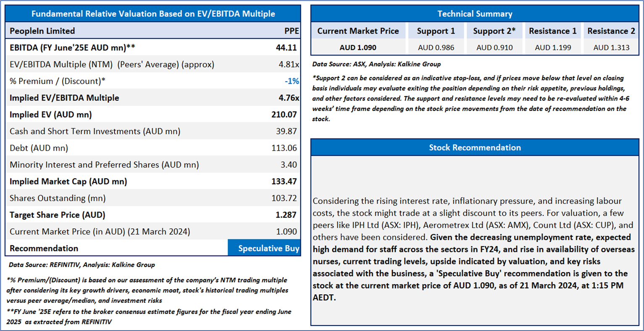The height and width of the screenshot is (331, 644).
Task: Click the Support 1 value AUD 0.986
Action: pos(436,48)
